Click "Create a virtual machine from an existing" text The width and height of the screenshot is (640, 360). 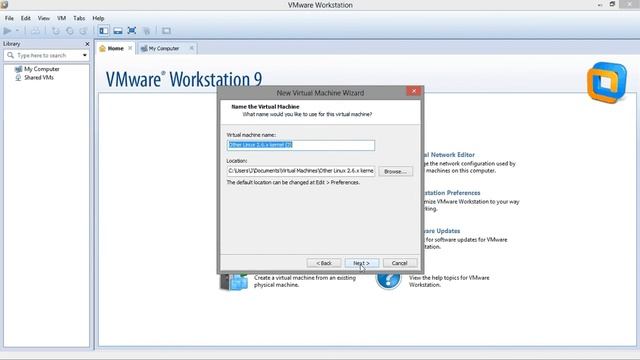point(304,278)
